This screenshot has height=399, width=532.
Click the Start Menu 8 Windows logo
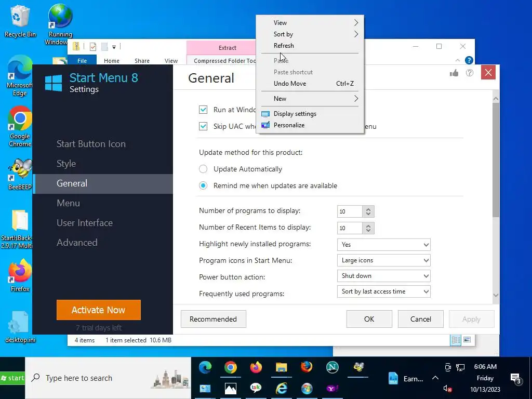pyautogui.click(x=54, y=83)
